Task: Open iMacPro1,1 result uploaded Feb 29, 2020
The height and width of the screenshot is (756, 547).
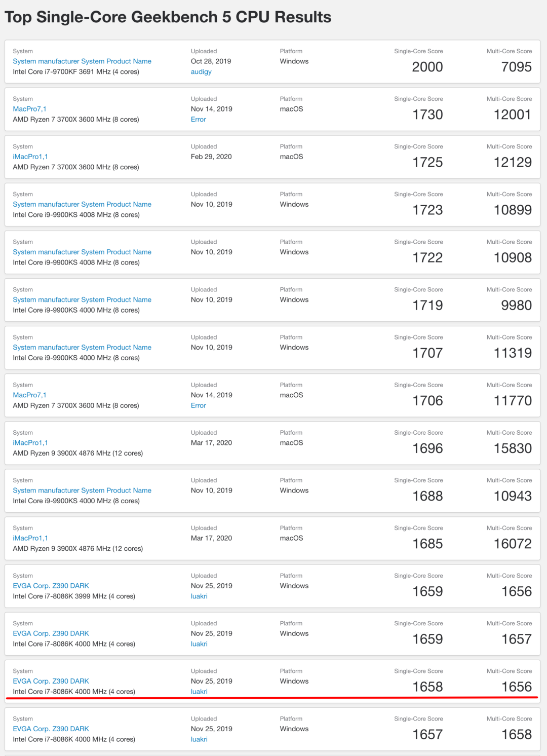Action: [x=30, y=157]
